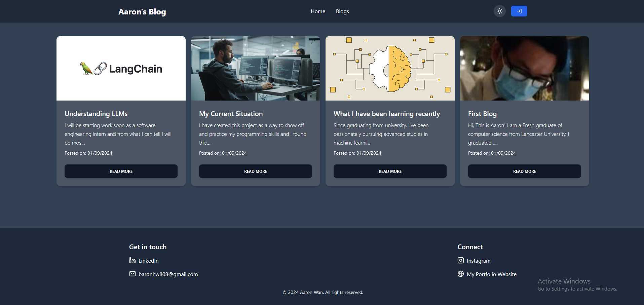Click the envelope email icon
The image size is (644, 305).
pos(132,274)
